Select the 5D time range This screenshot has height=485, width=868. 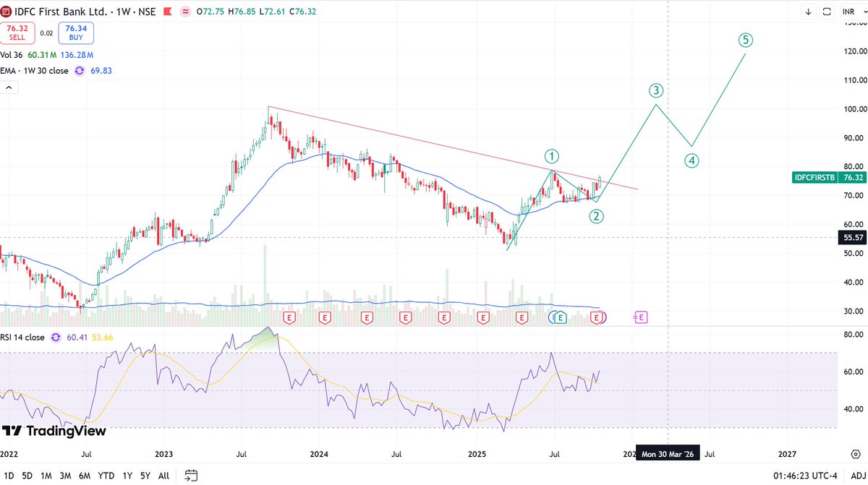(27, 476)
